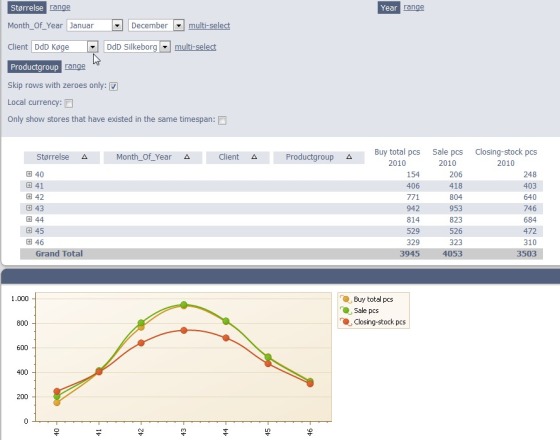The image size is (560, 440).
Task: Click multi-select link next to Month_Of_Year
Action: click(x=209, y=26)
